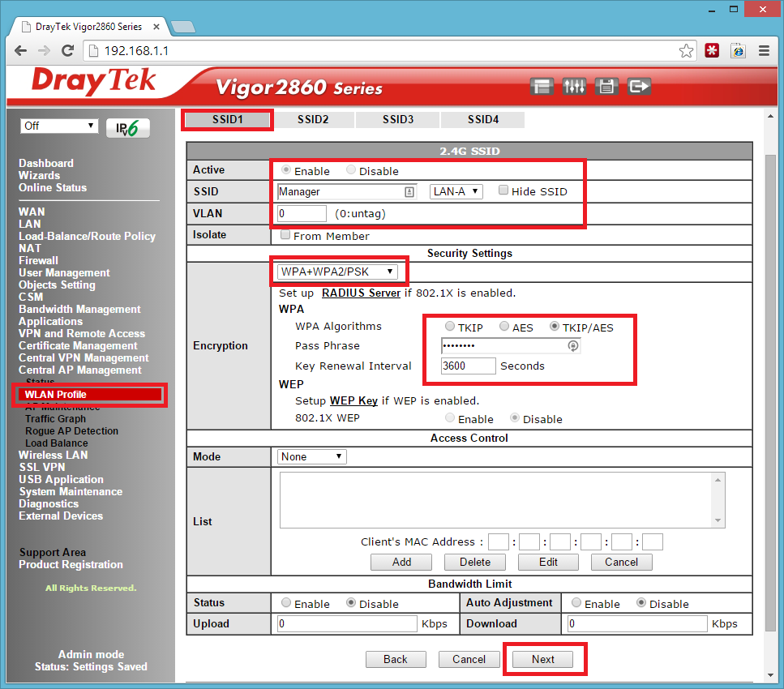Click the DrayTek header dashboard icon
The height and width of the screenshot is (689, 784).
pyautogui.click(x=542, y=87)
